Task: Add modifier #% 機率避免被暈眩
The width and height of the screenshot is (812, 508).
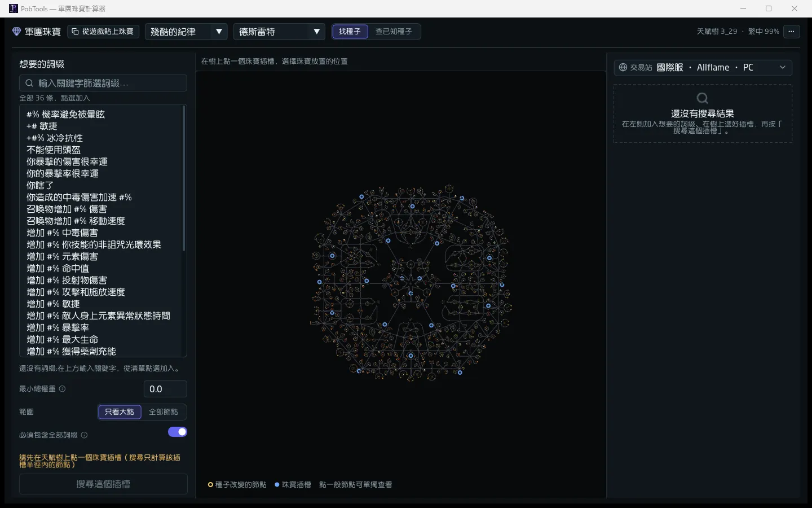Action: coord(101,114)
